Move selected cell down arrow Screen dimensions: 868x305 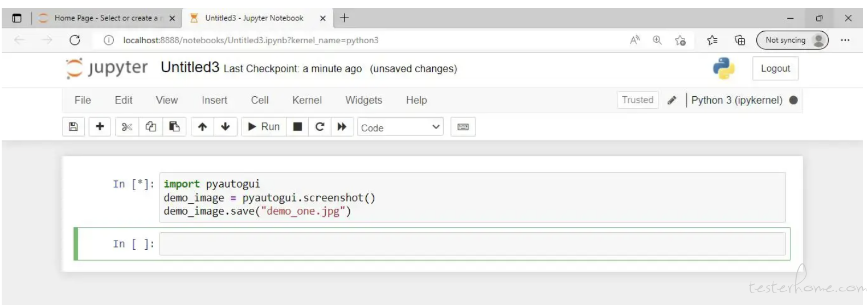point(225,127)
